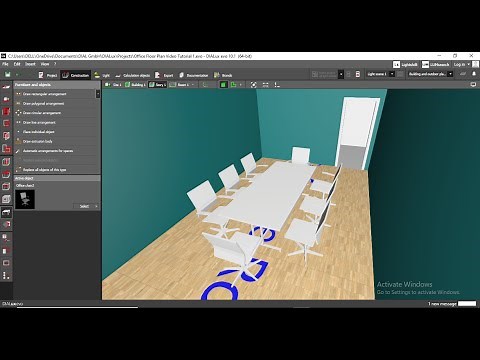Expand the Room 1 dropdown arrow
The image size is (480, 360).
tap(193, 85)
